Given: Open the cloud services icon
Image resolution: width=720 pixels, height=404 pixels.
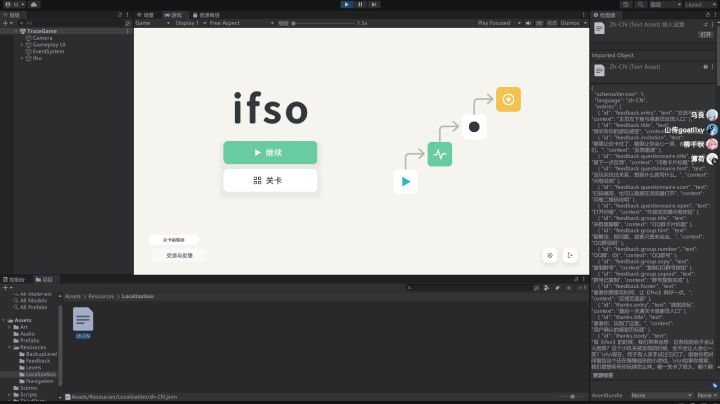Looking at the screenshot, I should coord(34,4).
